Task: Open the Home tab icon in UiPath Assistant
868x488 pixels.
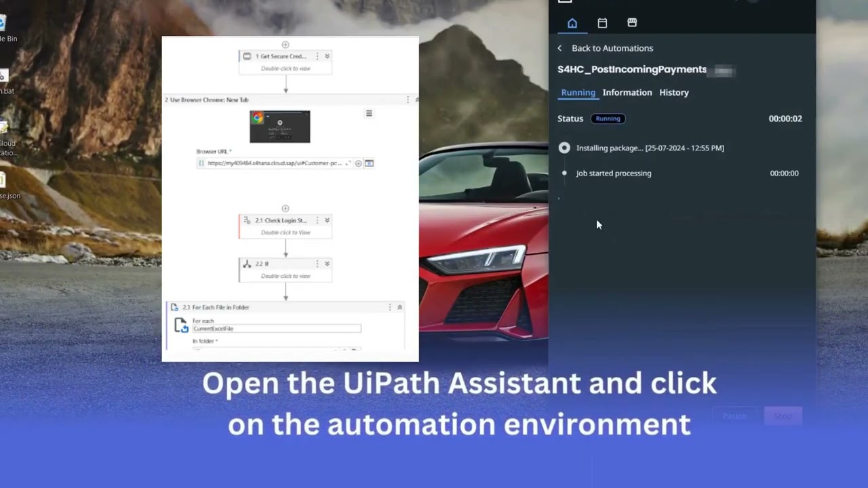Action: point(572,23)
